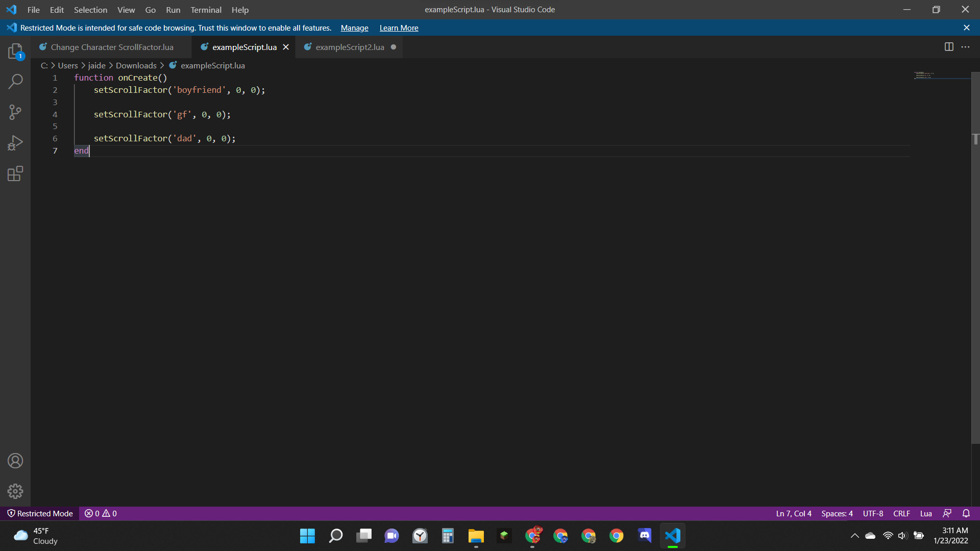This screenshot has width=980, height=551.
Task: Click the Split Editor Right icon
Action: (949, 47)
